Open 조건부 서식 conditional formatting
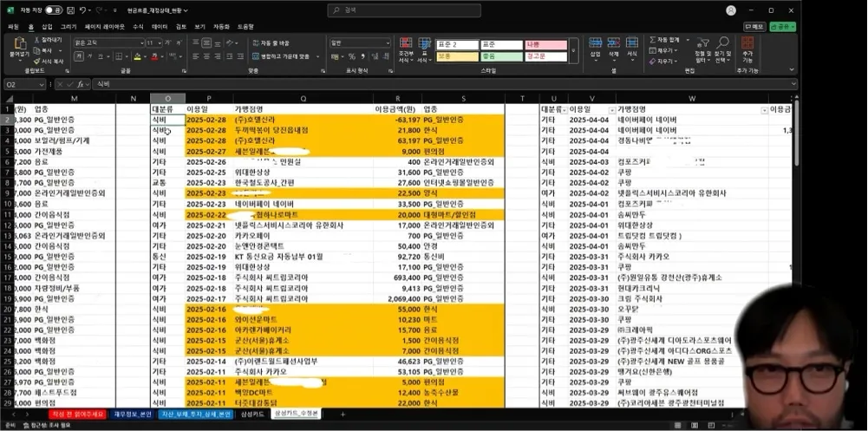This screenshot has width=868, height=431. pos(406,49)
